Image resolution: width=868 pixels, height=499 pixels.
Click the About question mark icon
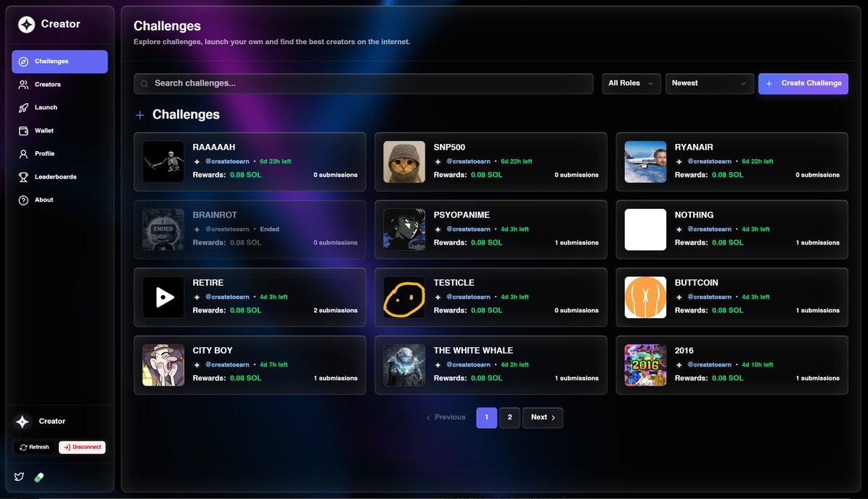pos(22,200)
